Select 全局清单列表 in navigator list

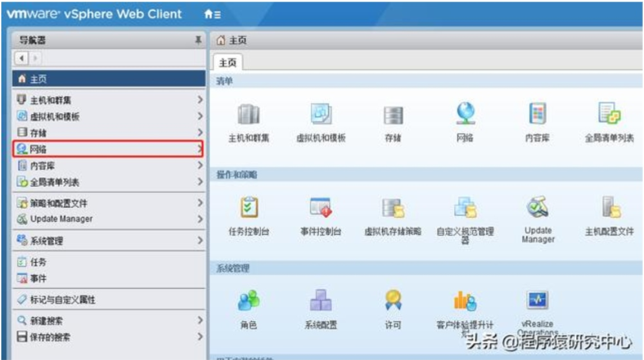[x=109, y=182]
